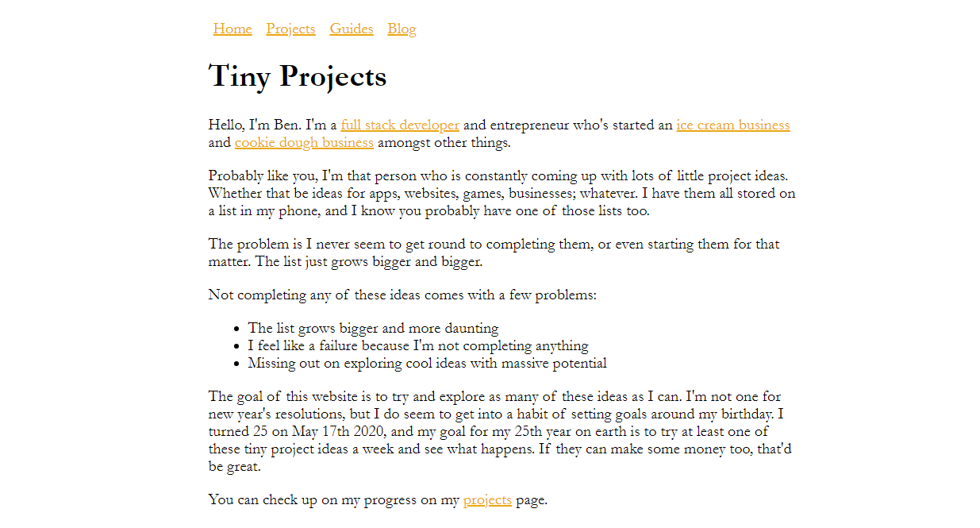Follow the 'full stack developer' link
Viewport: 980px width, 528px height.
(x=400, y=125)
